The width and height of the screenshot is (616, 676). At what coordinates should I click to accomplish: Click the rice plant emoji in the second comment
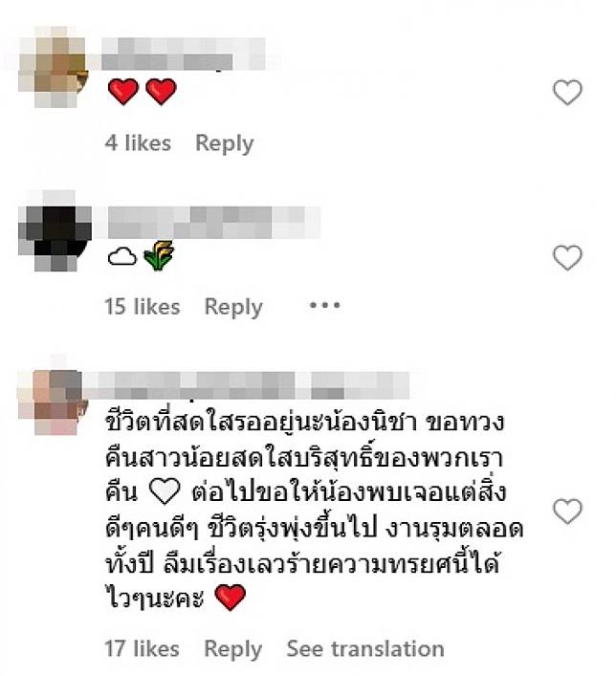click(x=158, y=255)
